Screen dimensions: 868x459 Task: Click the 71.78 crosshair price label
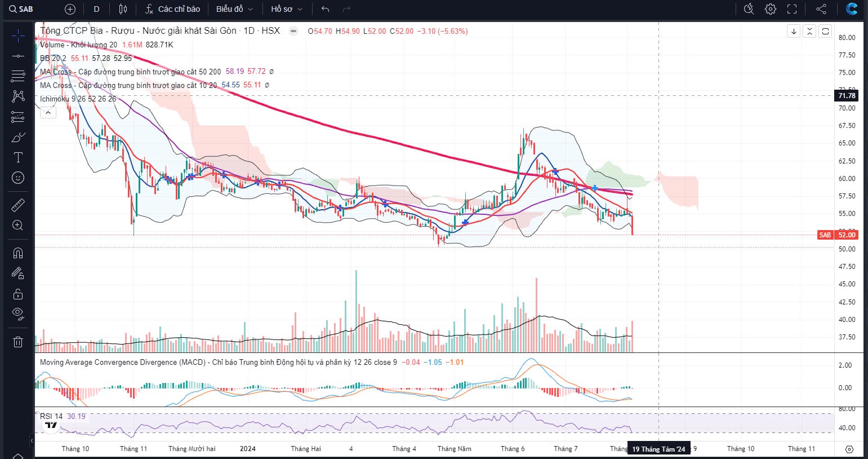(x=847, y=96)
